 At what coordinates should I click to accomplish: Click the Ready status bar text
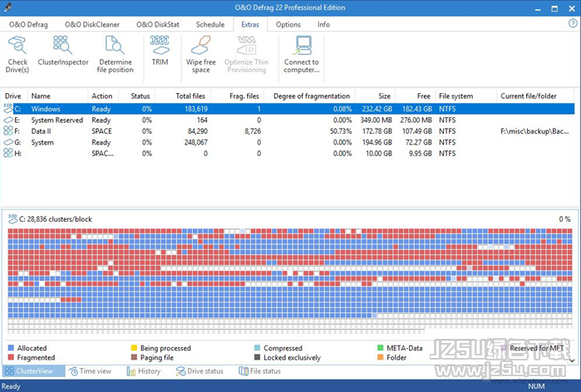click(x=11, y=386)
